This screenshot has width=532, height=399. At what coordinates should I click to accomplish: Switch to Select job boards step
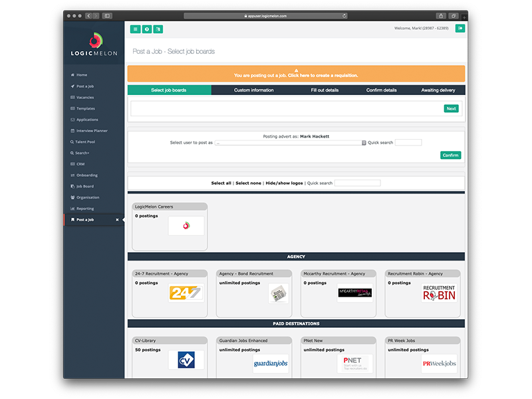(169, 90)
